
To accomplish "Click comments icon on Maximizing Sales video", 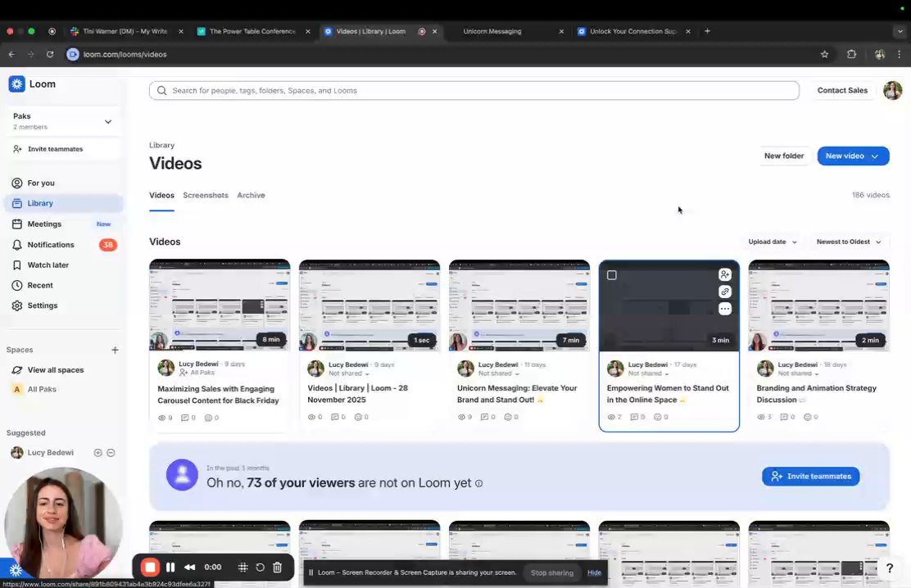I will pyautogui.click(x=185, y=418).
